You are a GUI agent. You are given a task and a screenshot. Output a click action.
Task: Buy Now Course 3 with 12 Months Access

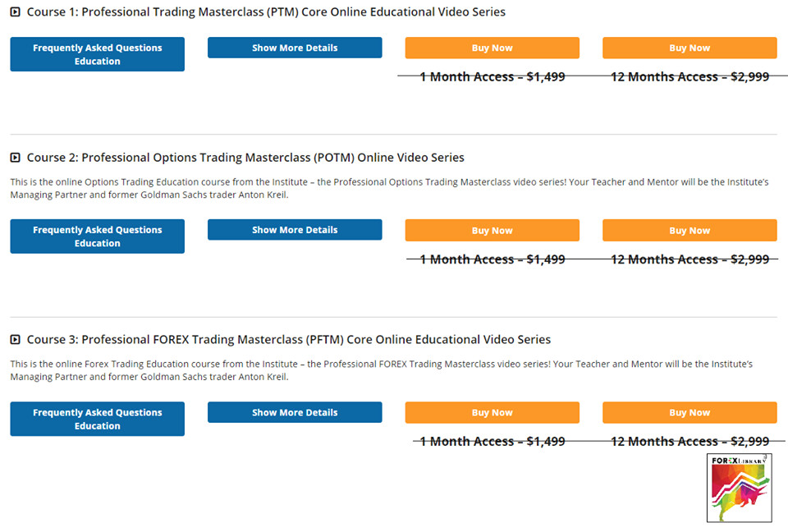(689, 412)
